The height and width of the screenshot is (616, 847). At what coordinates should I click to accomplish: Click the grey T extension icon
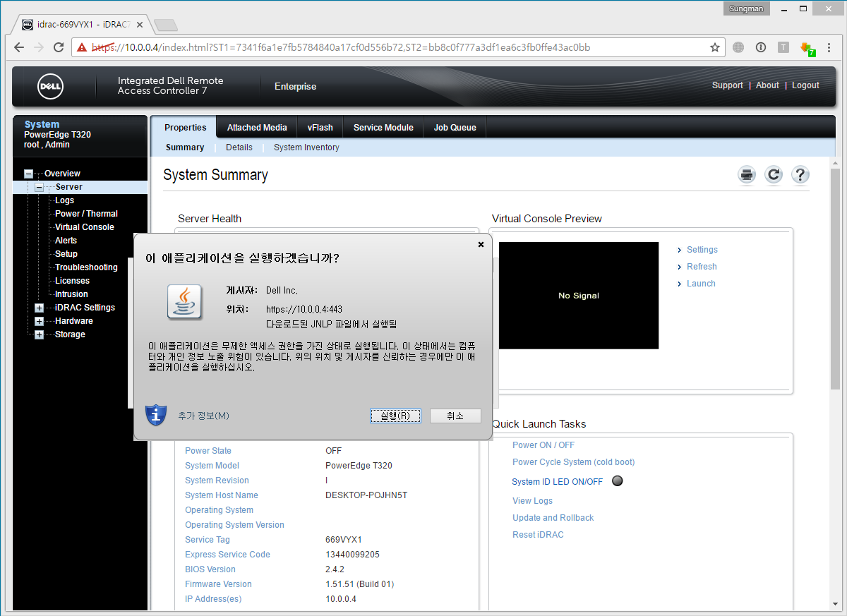tap(783, 47)
